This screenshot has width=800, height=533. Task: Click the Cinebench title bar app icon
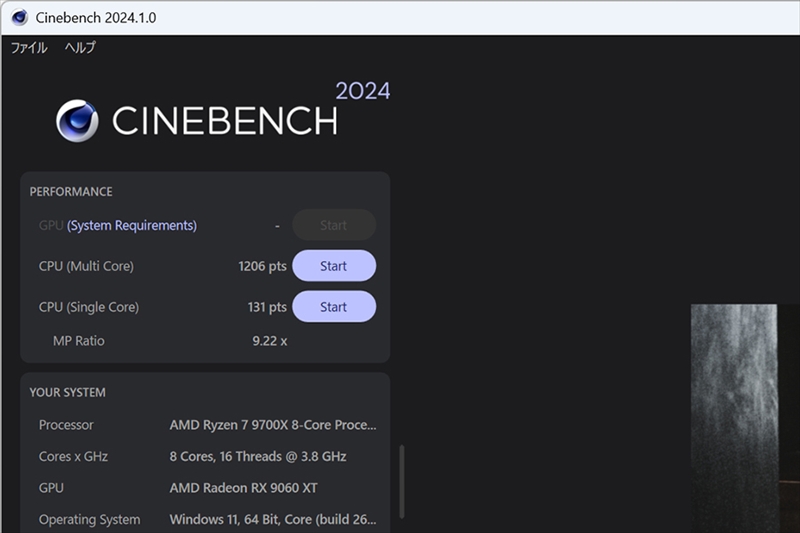[x=19, y=17]
